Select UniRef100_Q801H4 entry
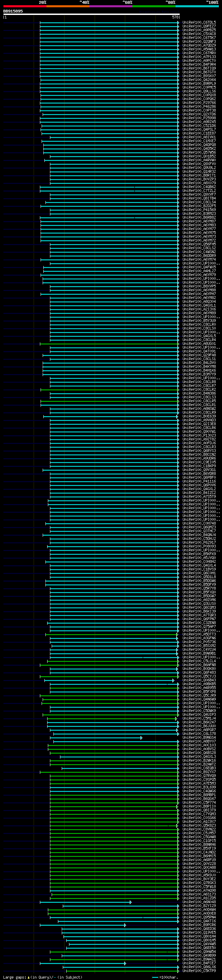The image size is (222, 980). tap(199, 936)
